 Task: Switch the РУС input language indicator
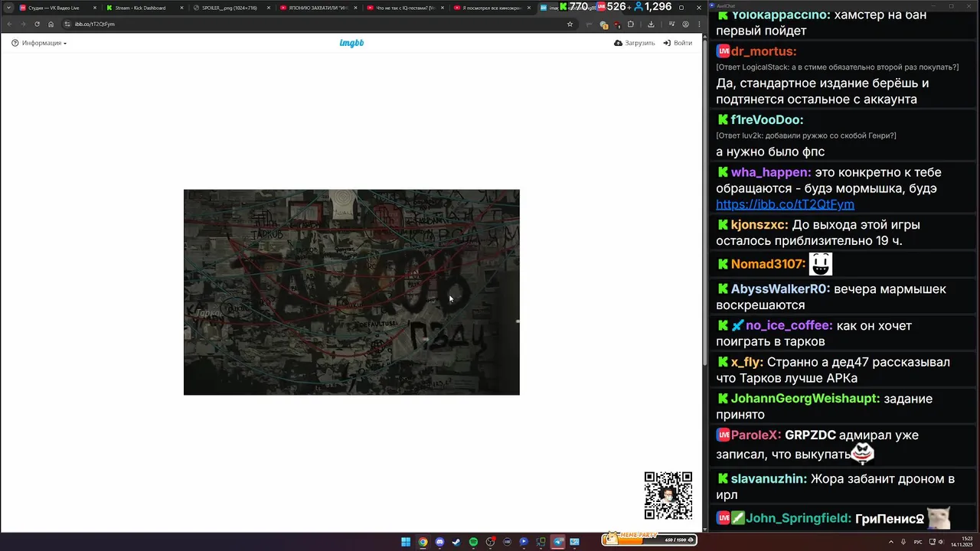(x=918, y=542)
